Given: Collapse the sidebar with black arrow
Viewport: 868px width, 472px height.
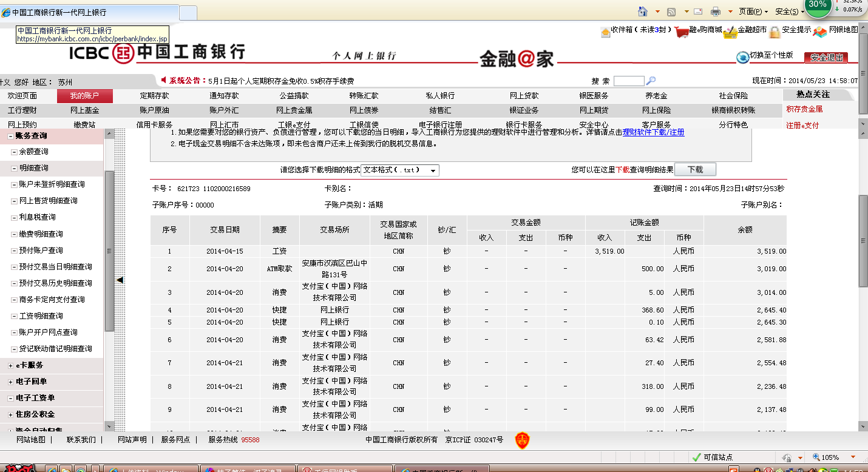Looking at the screenshot, I should pyautogui.click(x=120, y=280).
